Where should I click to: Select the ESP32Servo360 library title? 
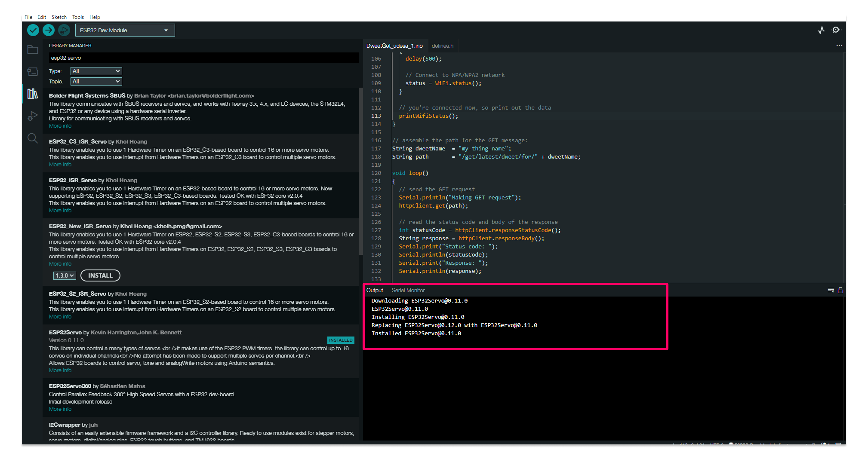point(70,386)
